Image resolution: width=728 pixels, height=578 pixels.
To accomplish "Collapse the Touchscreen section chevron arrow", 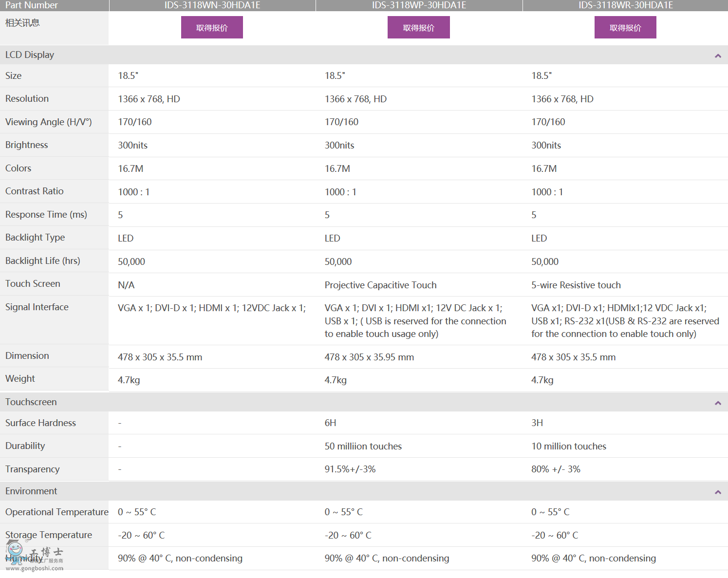I will coord(717,403).
